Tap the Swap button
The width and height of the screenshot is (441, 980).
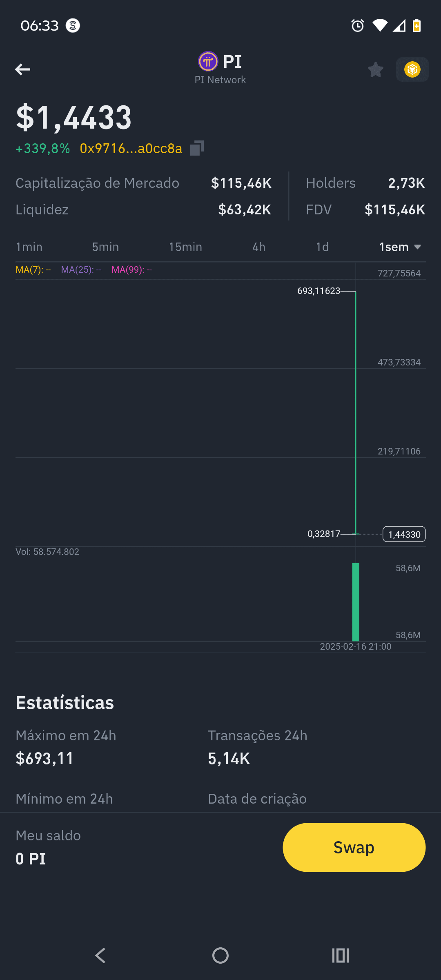pos(354,847)
